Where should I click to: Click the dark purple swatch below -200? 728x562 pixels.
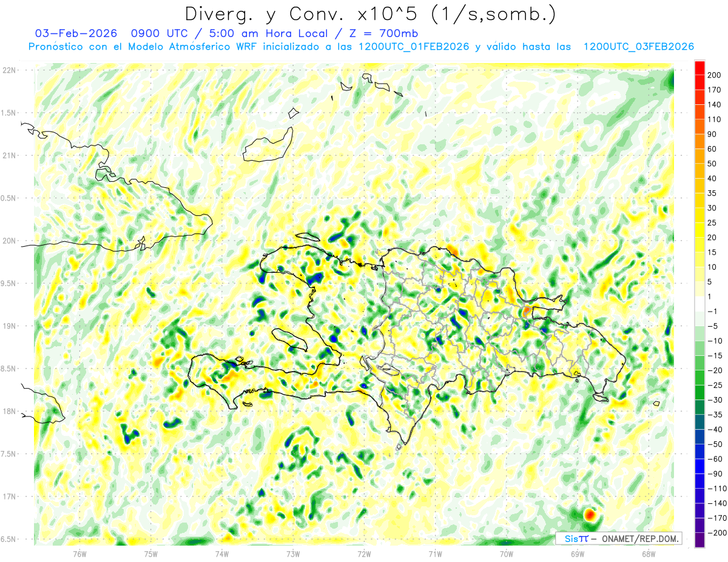699,540
